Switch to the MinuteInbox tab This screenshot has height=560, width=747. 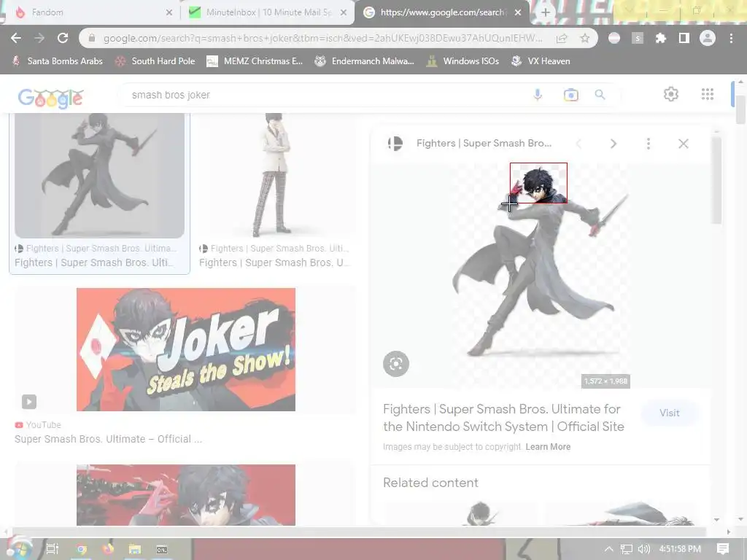(x=267, y=12)
